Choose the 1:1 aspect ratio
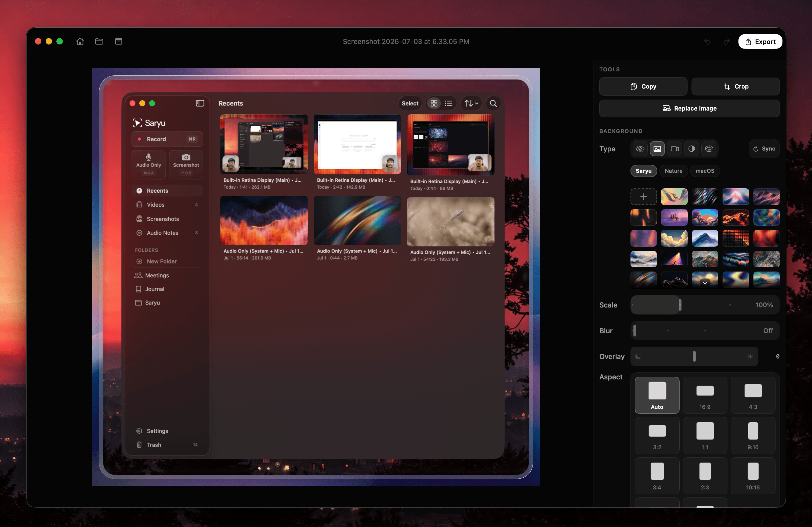The width and height of the screenshot is (812, 527). click(x=705, y=435)
